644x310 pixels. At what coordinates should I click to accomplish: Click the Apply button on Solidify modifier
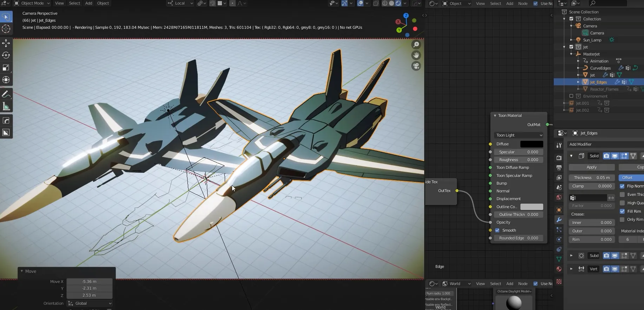[x=591, y=167]
